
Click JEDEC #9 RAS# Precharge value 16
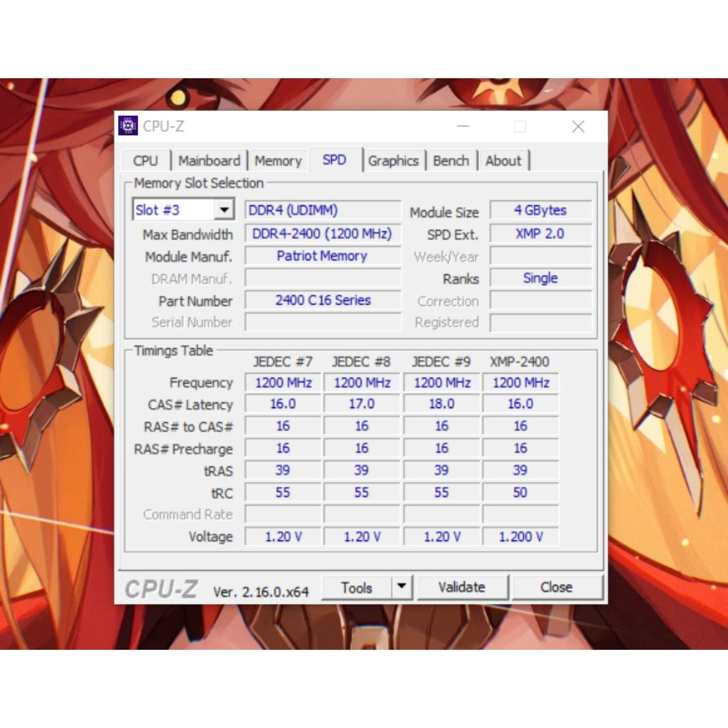pyautogui.click(x=441, y=448)
